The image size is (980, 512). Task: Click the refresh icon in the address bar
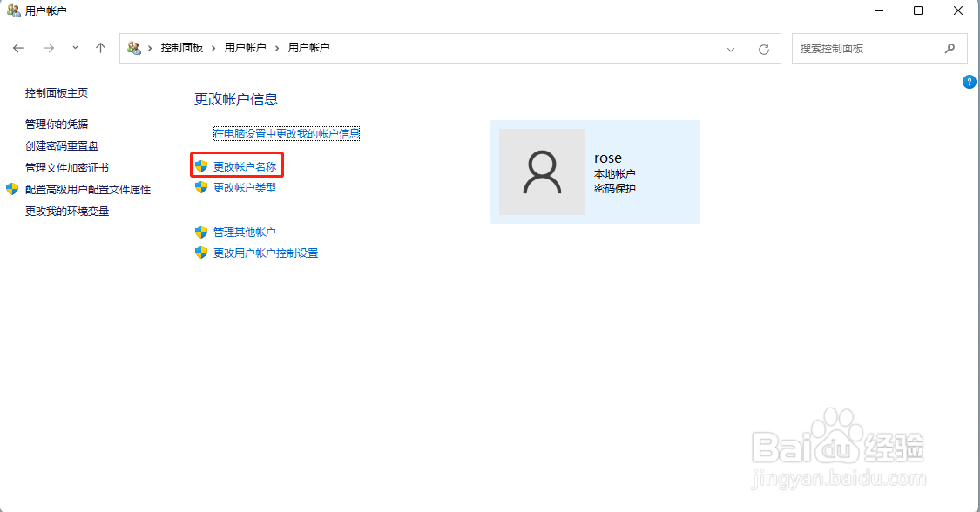[764, 48]
